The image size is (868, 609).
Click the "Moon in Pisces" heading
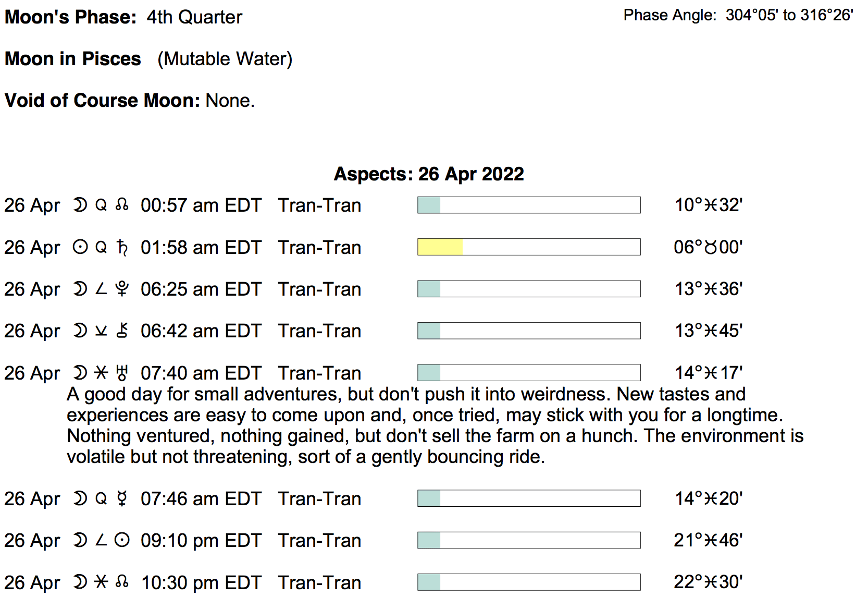[x=73, y=59]
